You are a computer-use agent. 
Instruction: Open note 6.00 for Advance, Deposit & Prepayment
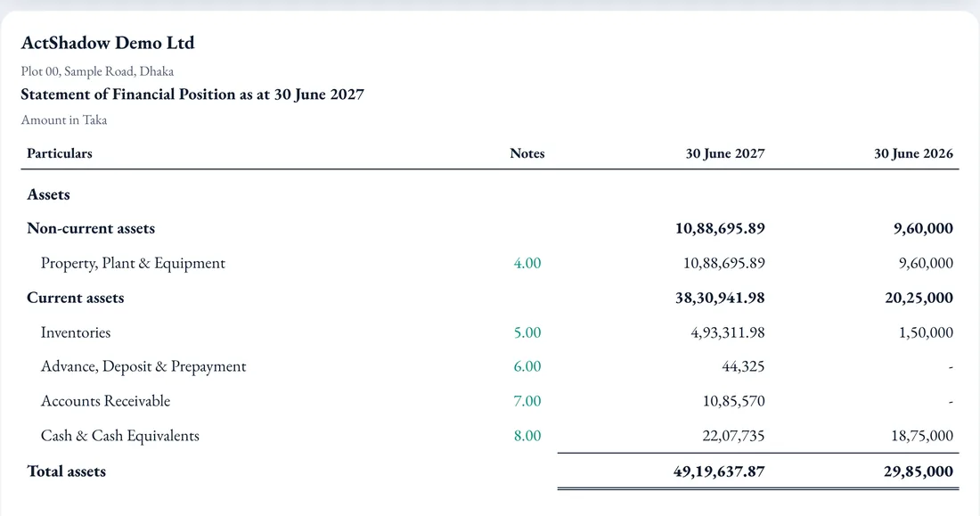pos(527,366)
